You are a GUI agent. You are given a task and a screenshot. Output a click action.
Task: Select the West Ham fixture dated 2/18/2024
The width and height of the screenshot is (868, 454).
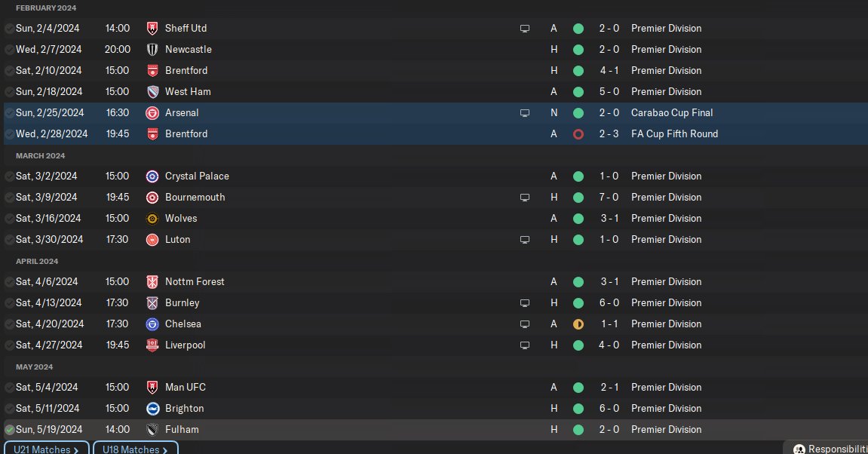coord(48,92)
